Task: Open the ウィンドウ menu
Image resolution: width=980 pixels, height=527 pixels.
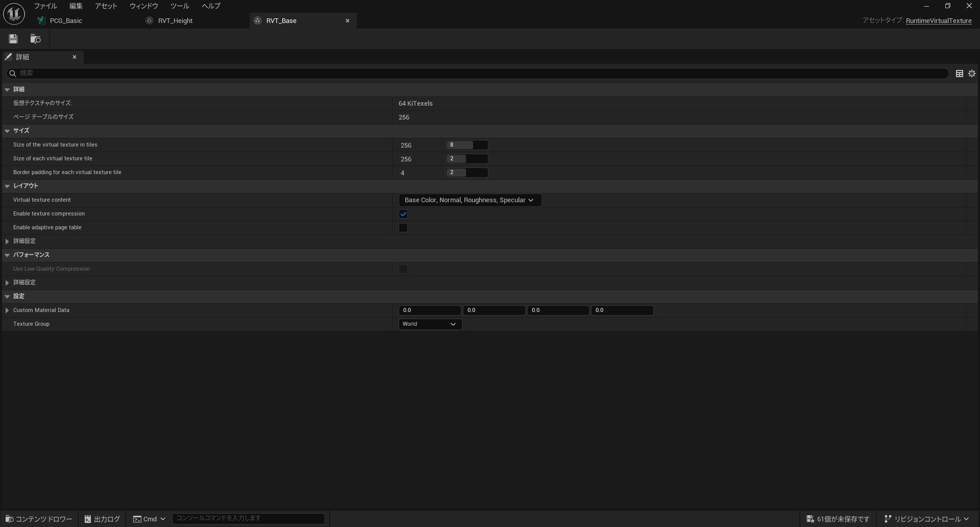Action: pyautogui.click(x=143, y=6)
